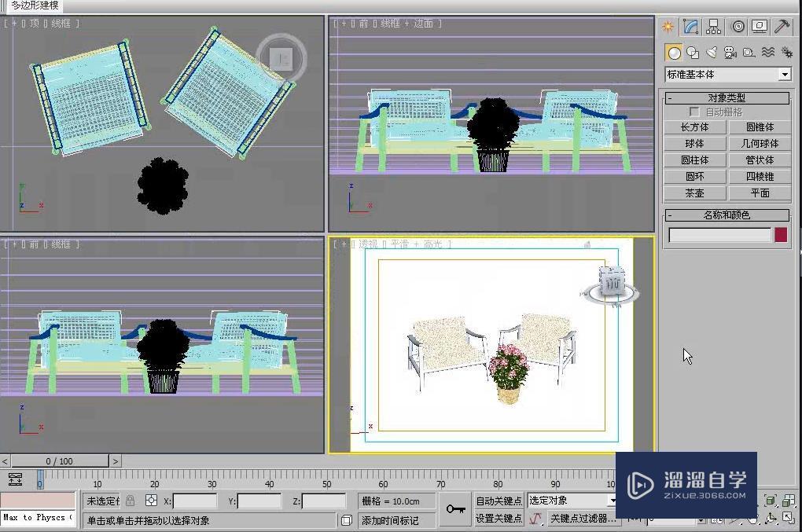The image size is (802, 532).
Task: Click 添加时间标记 time tag field
Action: (x=397, y=520)
